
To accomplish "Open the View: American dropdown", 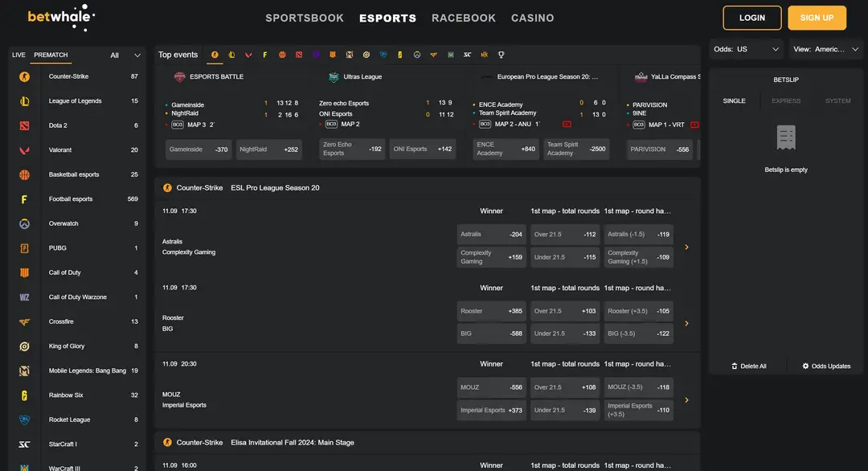I will click(x=825, y=49).
